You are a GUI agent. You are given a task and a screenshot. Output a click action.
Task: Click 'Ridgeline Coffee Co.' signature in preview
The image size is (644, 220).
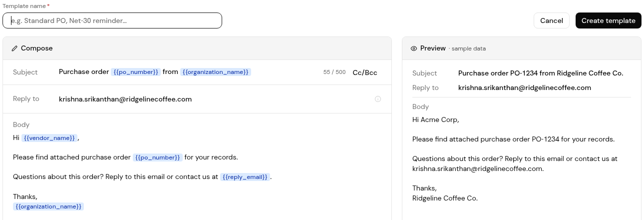(x=445, y=198)
